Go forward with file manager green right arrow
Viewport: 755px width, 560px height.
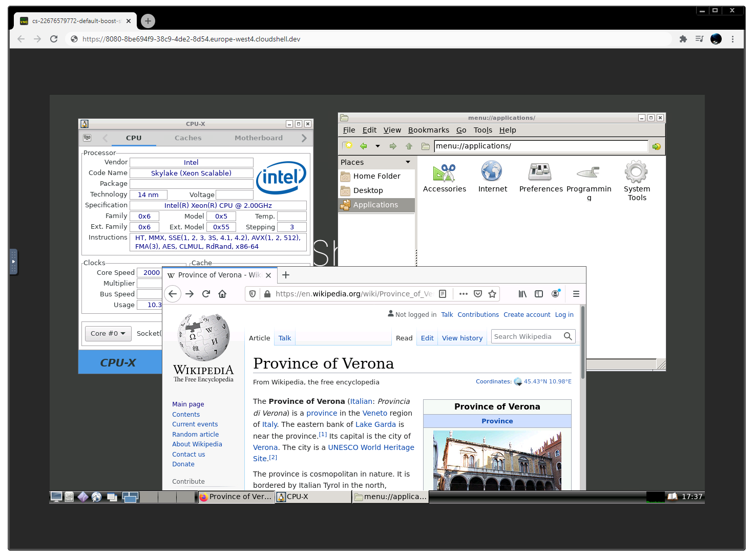393,146
